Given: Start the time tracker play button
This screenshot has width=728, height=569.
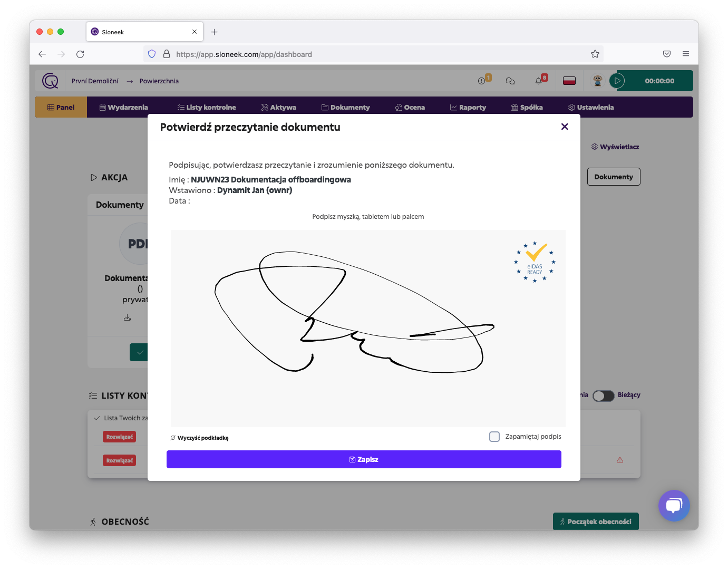Looking at the screenshot, I should [617, 81].
